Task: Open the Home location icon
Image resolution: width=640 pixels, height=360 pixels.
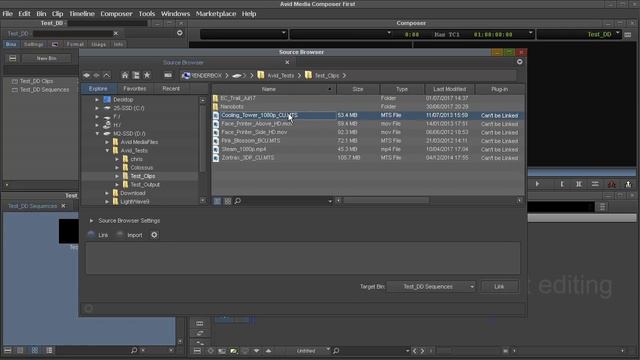Action: pos(125,76)
